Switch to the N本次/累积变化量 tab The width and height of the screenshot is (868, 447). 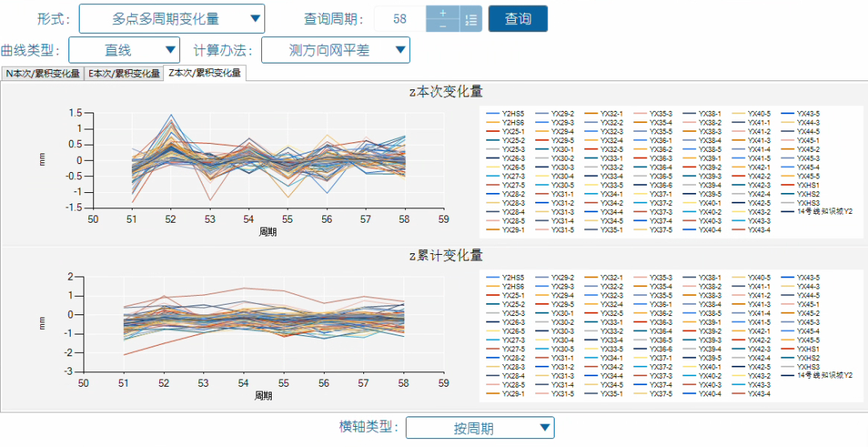point(42,74)
